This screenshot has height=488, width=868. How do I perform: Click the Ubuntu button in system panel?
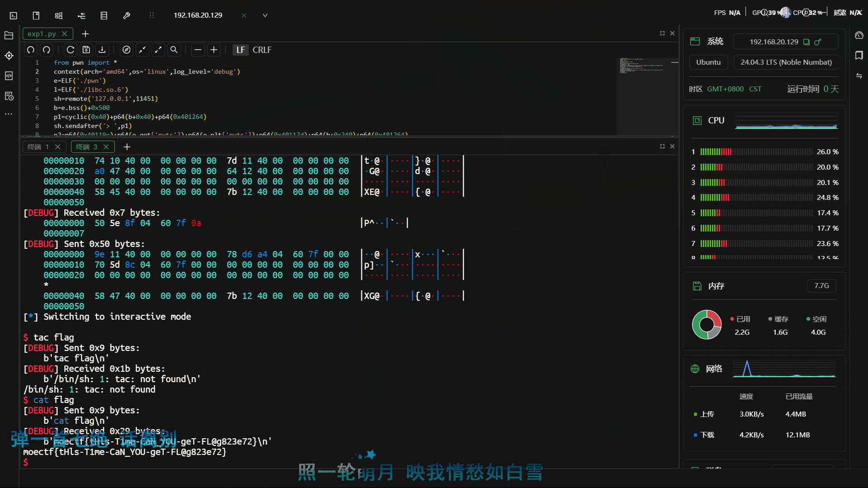click(x=708, y=62)
